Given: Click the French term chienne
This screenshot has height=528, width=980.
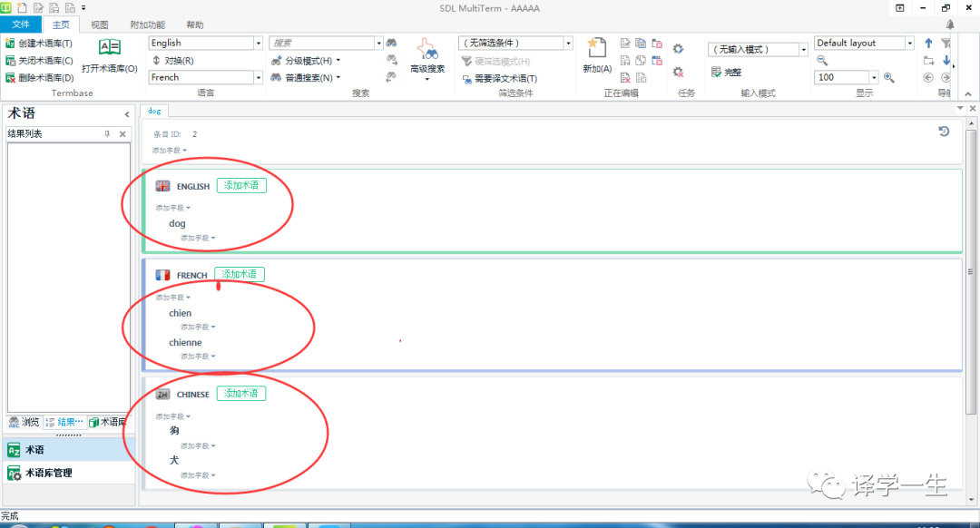Looking at the screenshot, I should click(185, 342).
